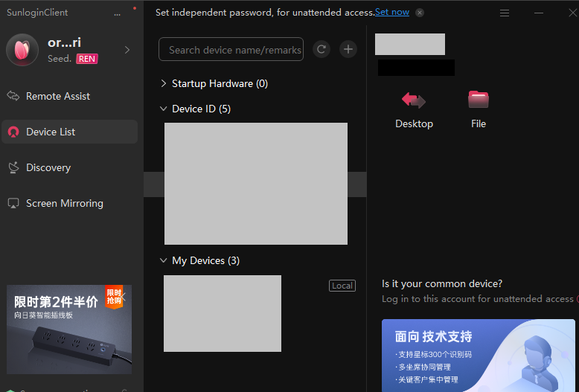Open the hamburger main menu
The width and height of the screenshot is (579, 392).
tap(505, 13)
